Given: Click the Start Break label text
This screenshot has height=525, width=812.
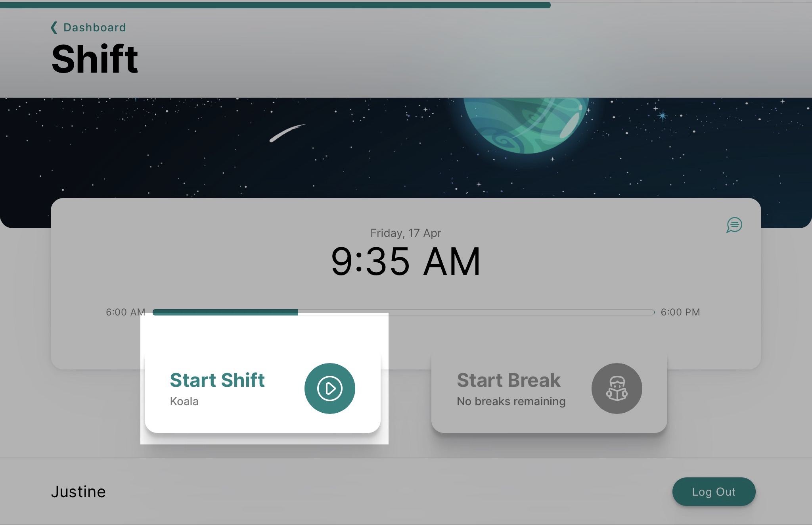Looking at the screenshot, I should click(x=509, y=380).
